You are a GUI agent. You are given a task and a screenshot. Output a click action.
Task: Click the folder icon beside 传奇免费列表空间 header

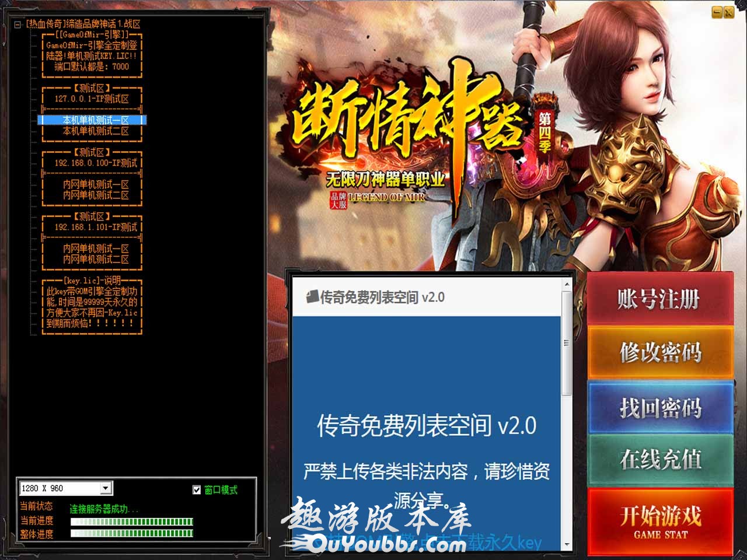coord(312,296)
